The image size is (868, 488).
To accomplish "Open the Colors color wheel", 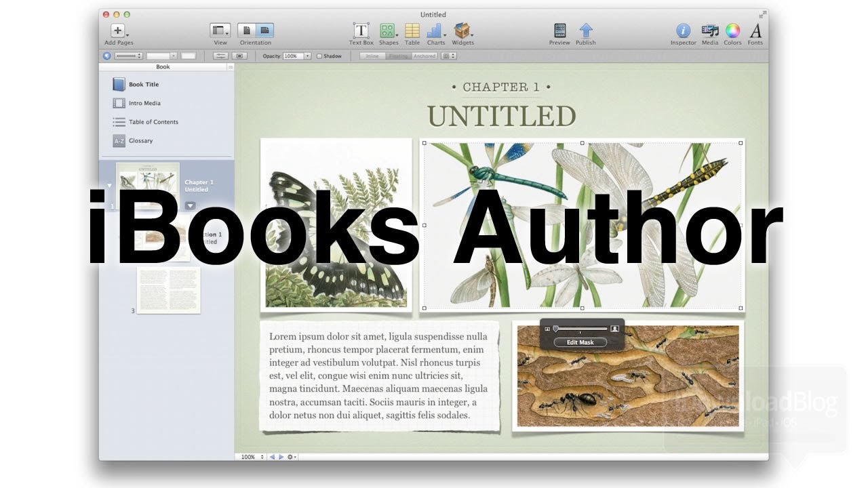I will point(732,30).
